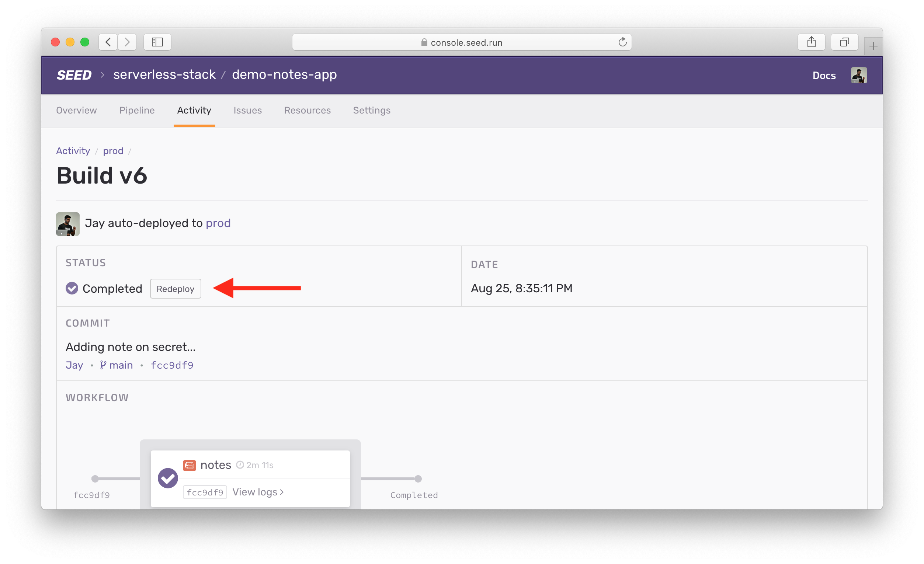924x564 pixels.
Task: Open commit fcc9df9 link under message
Action: [172, 365]
